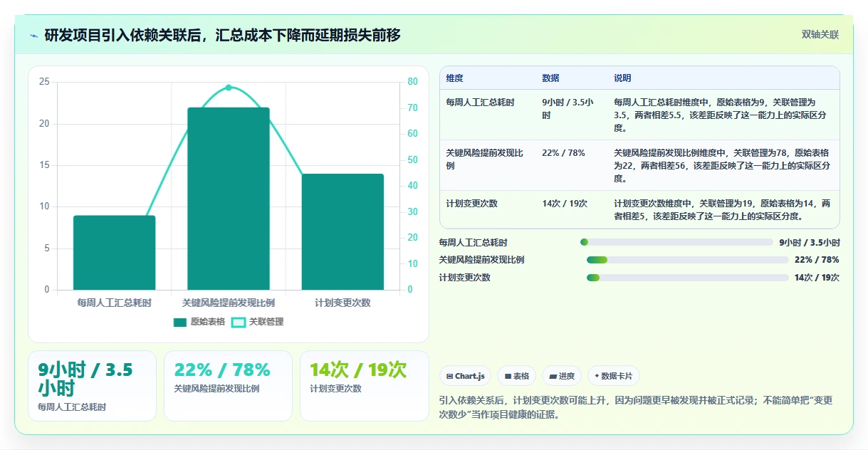This screenshot has height=450, width=868.
Task: Click the 数据 column header
Action: point(550,78)
